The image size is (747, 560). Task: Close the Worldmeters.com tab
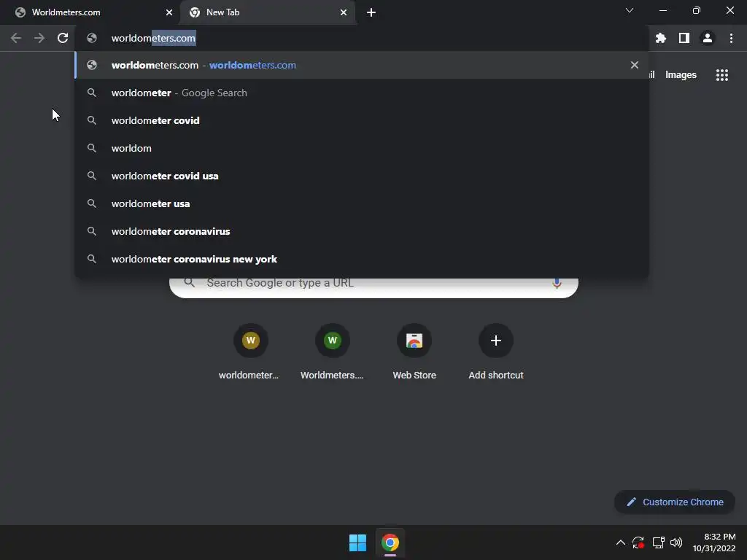169,12
